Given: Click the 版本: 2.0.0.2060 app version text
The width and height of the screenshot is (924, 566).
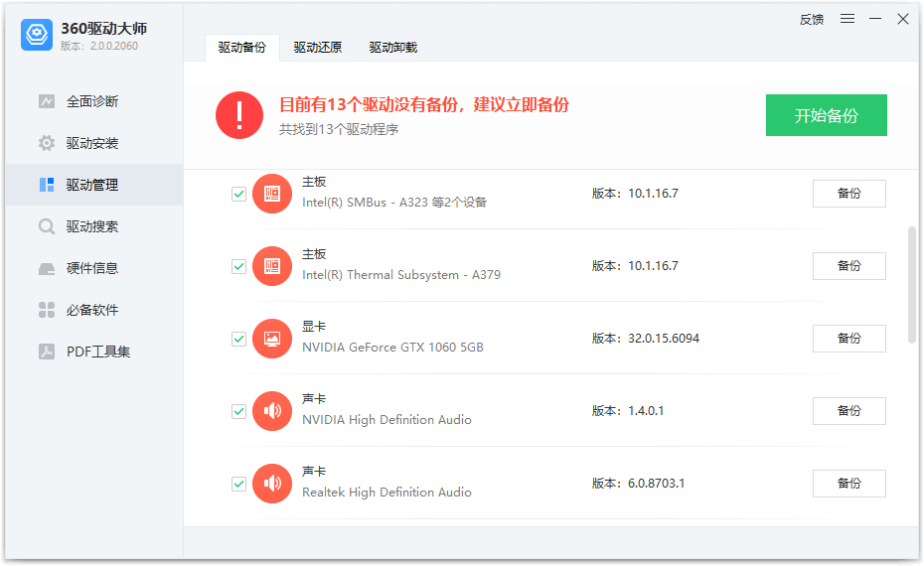Looking at the screenshot, I should click(99, 46).
